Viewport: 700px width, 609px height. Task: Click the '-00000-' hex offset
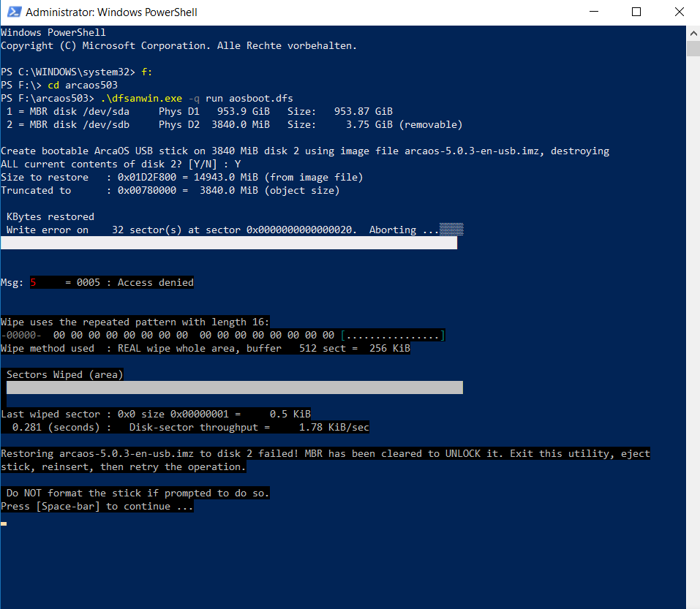(21, 336)
